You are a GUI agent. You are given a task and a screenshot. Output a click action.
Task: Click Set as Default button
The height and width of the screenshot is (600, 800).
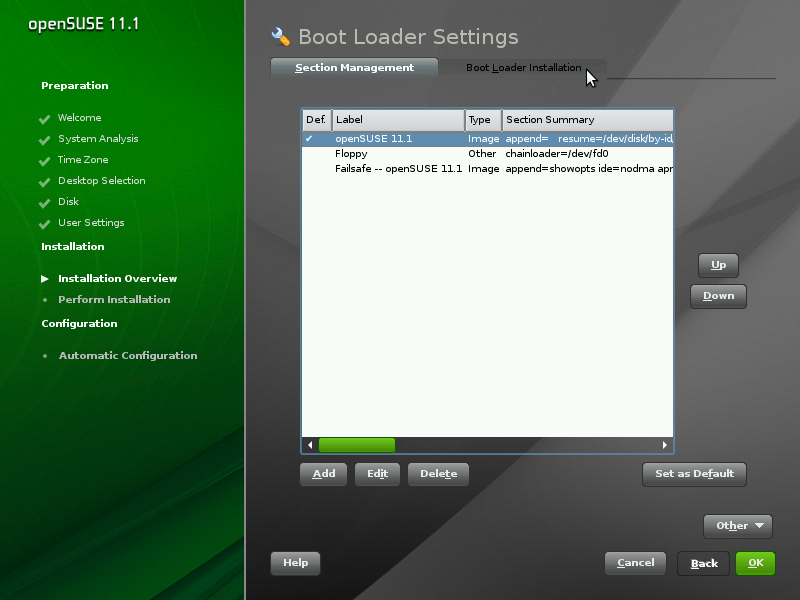(694, 474)
